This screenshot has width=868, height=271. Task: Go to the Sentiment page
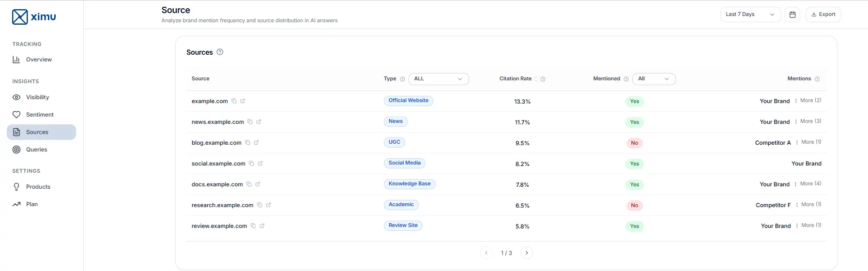[40, 115]
